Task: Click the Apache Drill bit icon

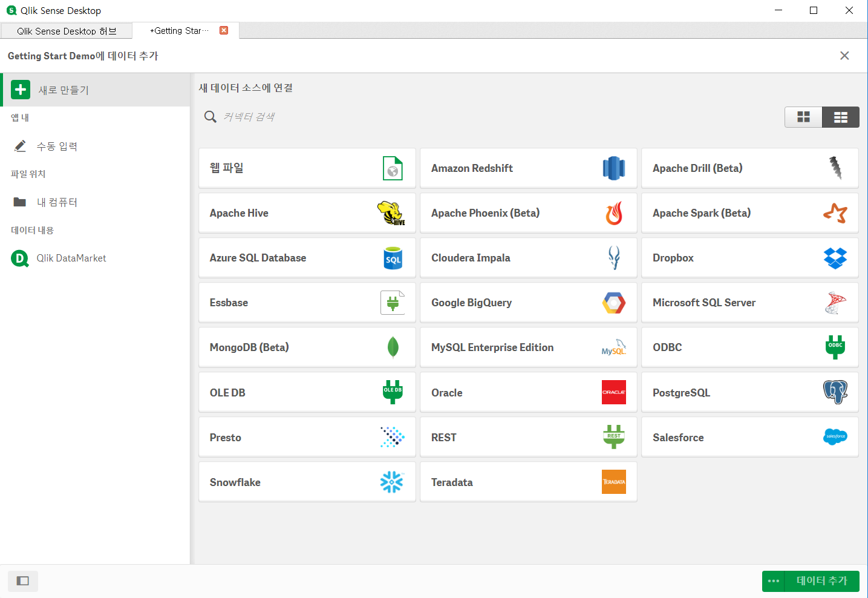Action: (x=835, y=168)
